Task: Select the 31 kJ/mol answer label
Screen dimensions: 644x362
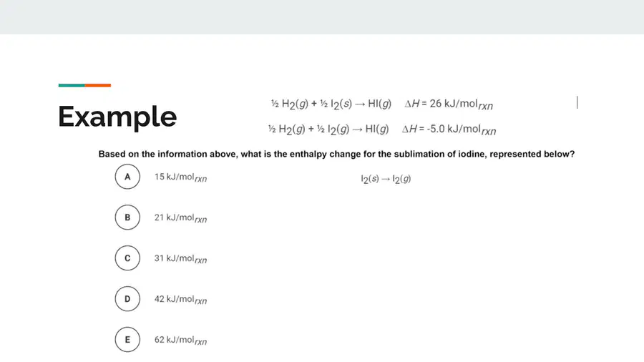Action: tap(181, 258)
